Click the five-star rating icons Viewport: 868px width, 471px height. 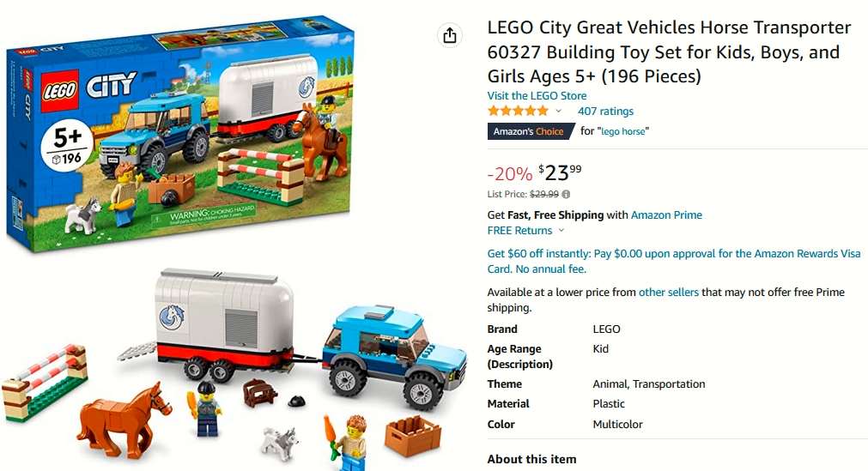pyautogui.click(x=519, y=111)
